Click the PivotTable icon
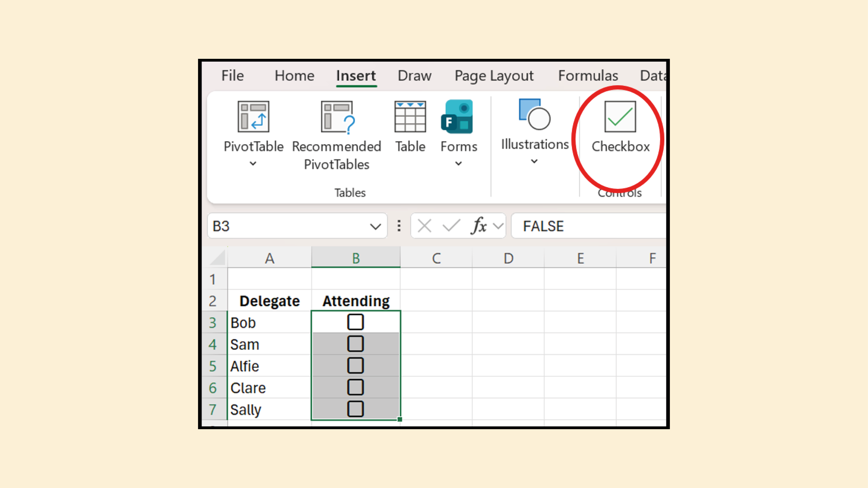Image resolution: width=868 pixels, height=488 pixels. 253,117
